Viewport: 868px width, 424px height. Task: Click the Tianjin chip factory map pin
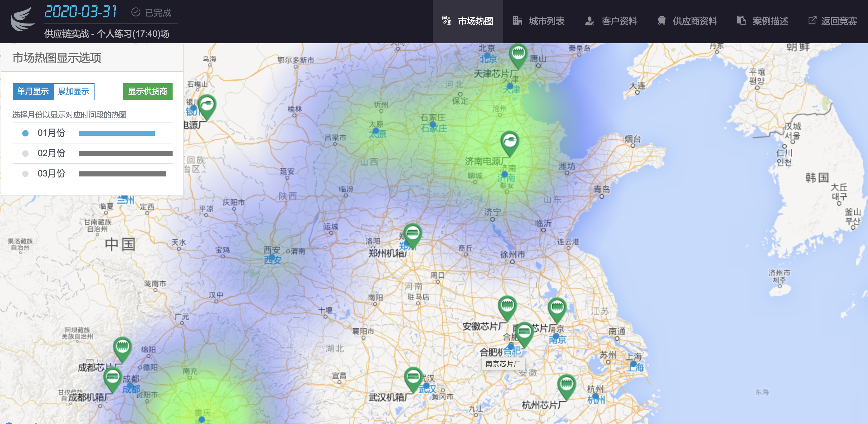click(518, 54)
